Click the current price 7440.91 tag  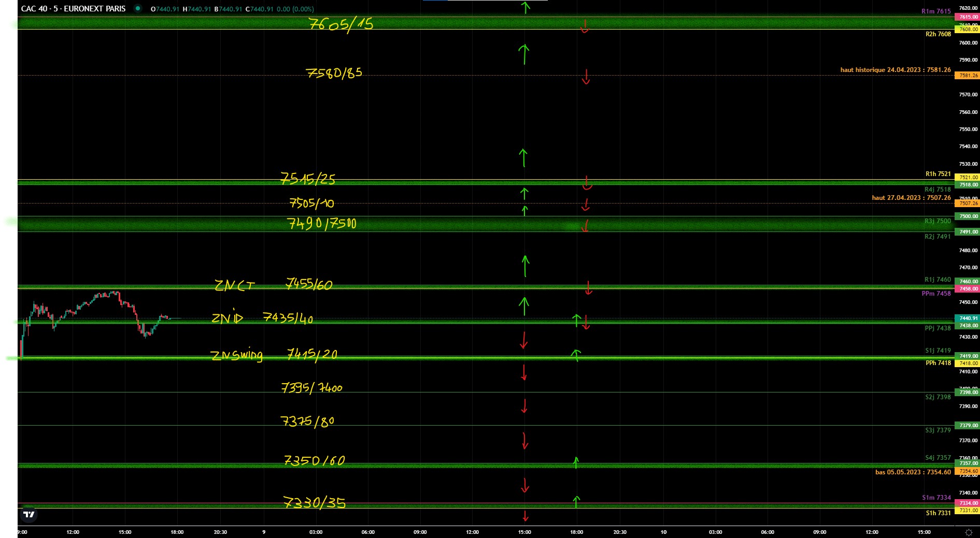(967, 318)
